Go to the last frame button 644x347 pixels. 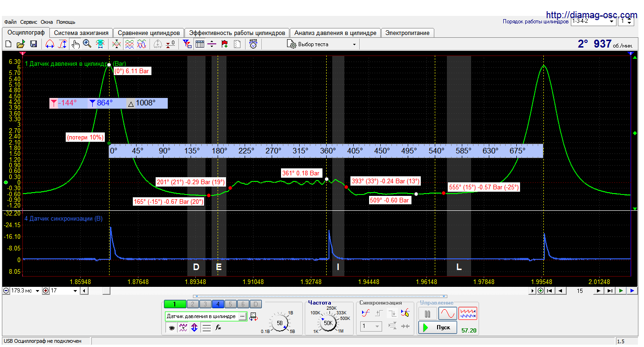point(610,291)
